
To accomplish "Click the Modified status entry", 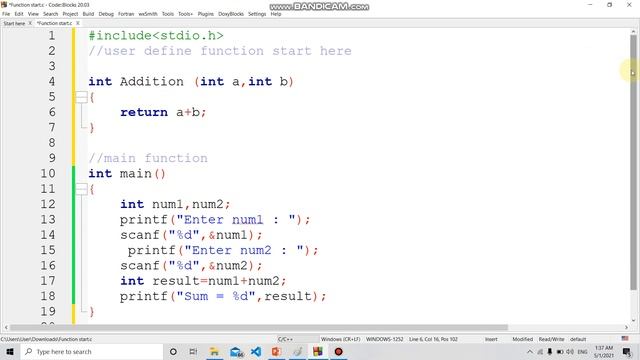I will 522,339.
